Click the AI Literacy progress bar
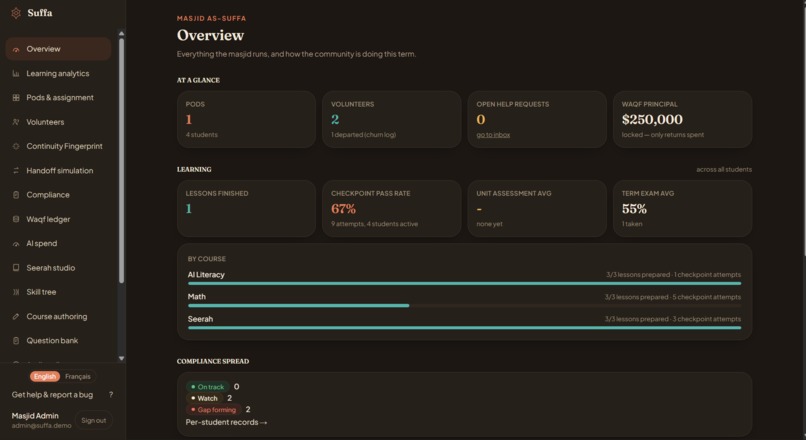The width and height of the screenshot is (806, 440). pyautogui.click(x=464, y=283)
